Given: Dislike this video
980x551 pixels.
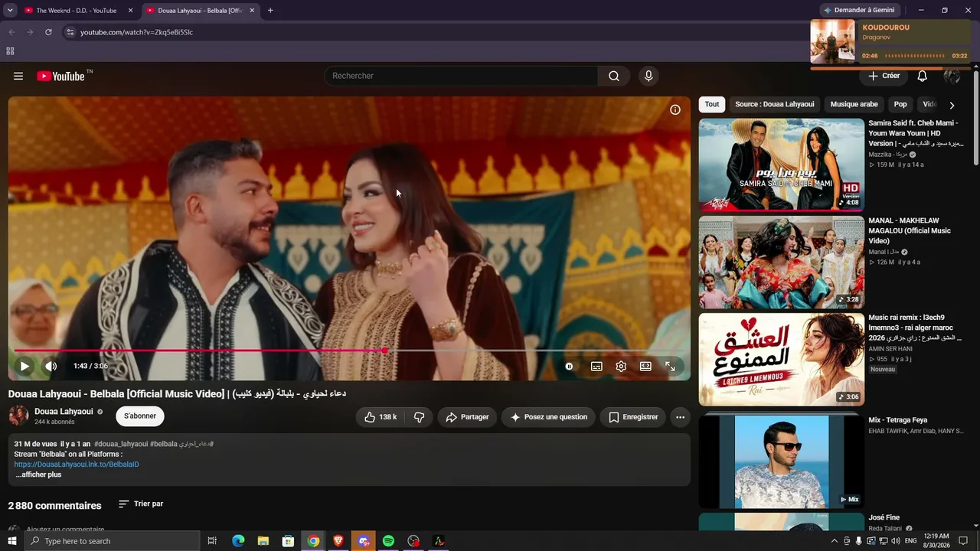Looking at the screenshot, I should pyautogui.click(x=419, y=417).
